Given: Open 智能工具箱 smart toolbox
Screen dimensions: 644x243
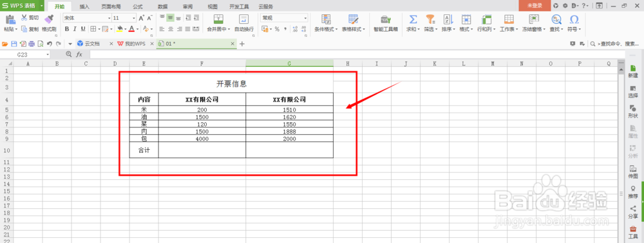Looking at the screenshot, I should (x=385, y=22).
